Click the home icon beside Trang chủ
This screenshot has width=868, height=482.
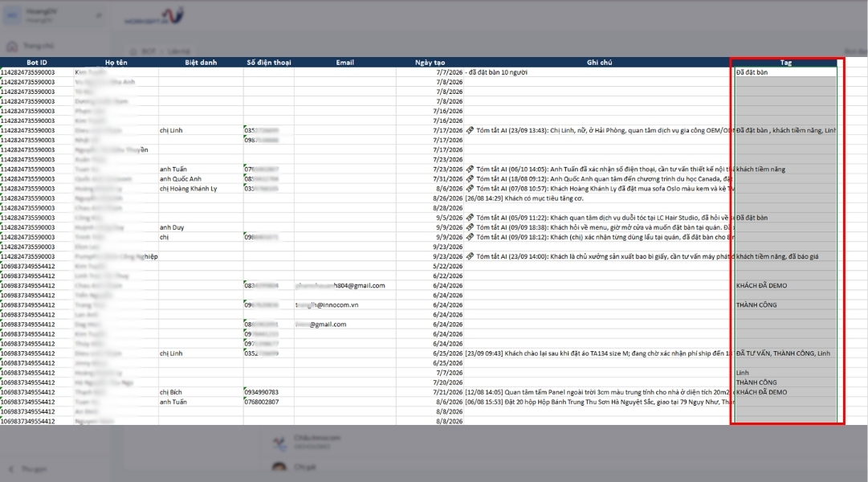pos(12,46)
